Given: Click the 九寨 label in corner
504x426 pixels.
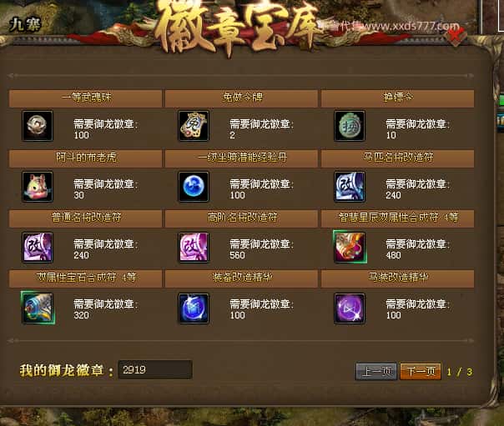Looking at the screenshot, I should tap(25, 24).
